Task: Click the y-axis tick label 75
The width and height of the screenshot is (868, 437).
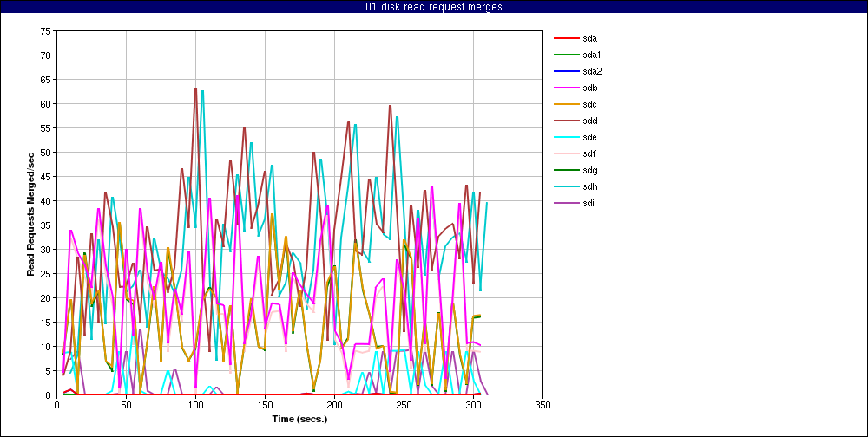Action: [x=46, y=31]
